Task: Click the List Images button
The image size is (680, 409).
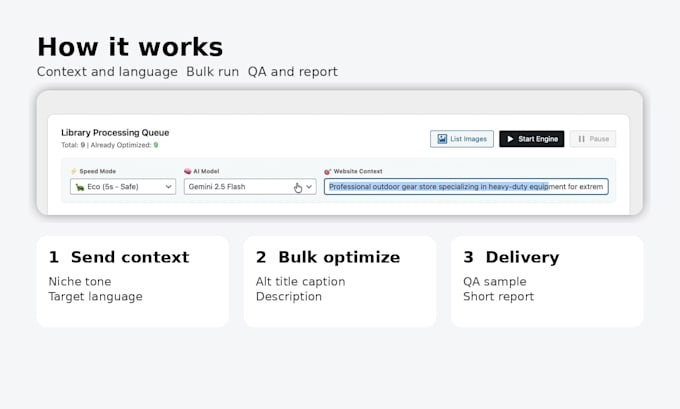Action: pos(462,139)
